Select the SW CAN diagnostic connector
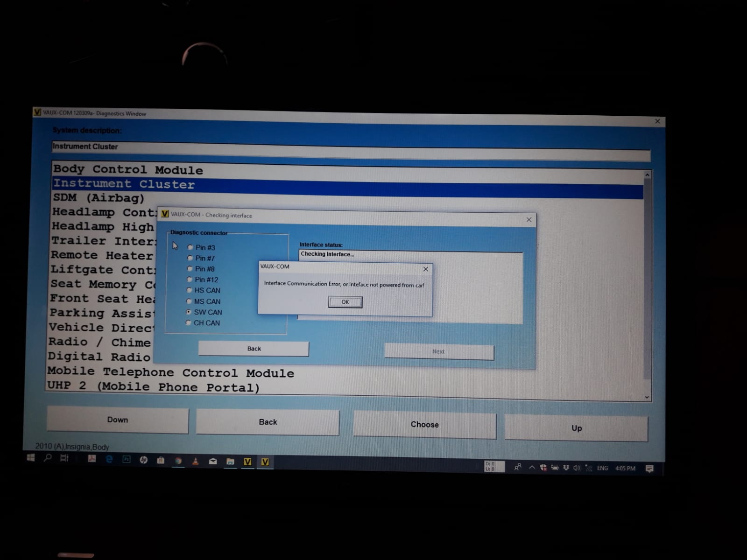 pos(188,312)
